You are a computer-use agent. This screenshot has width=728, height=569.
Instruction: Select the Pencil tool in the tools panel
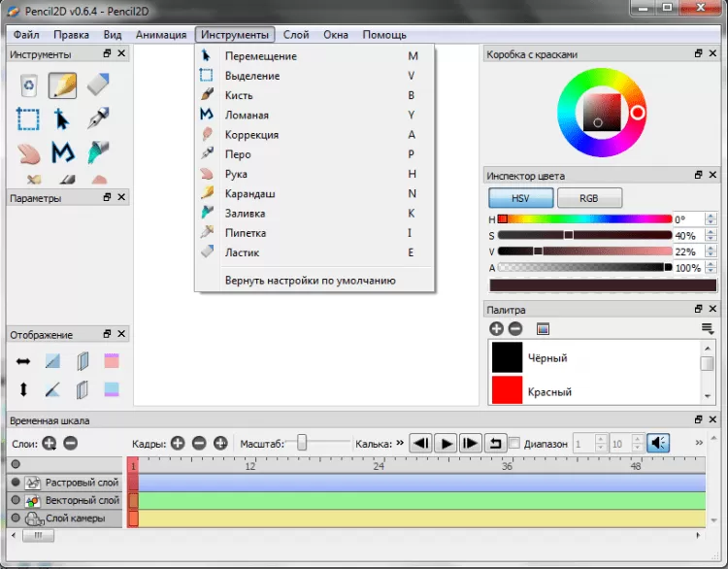click(63, 85)
